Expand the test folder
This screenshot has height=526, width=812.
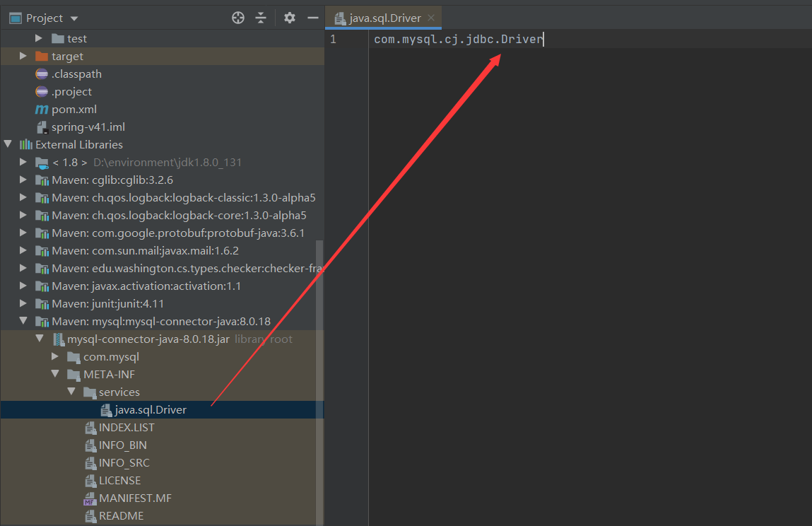(38, 38)
